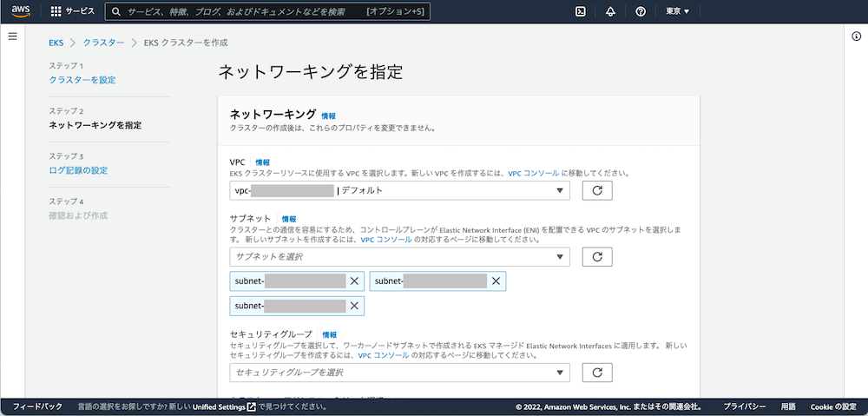Click the AWS logo home icon
The width and height of the screenshot is (868, 416).
(22, 11)
